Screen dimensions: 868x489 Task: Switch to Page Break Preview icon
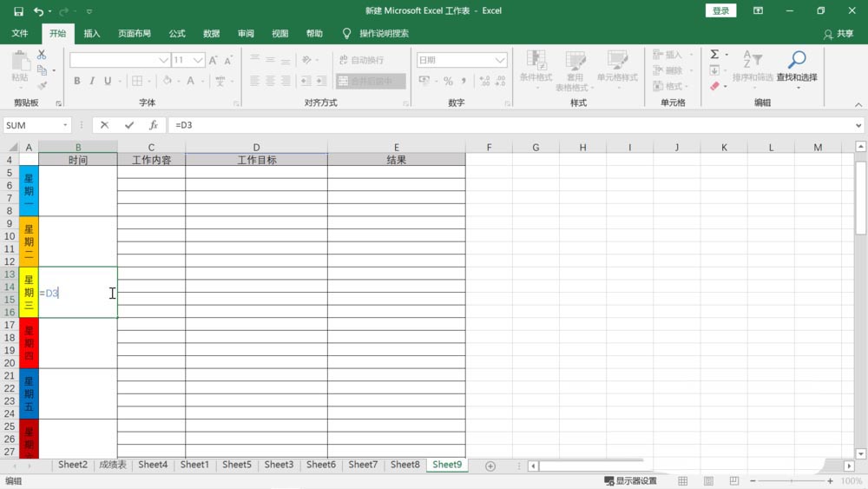(734, 481)
